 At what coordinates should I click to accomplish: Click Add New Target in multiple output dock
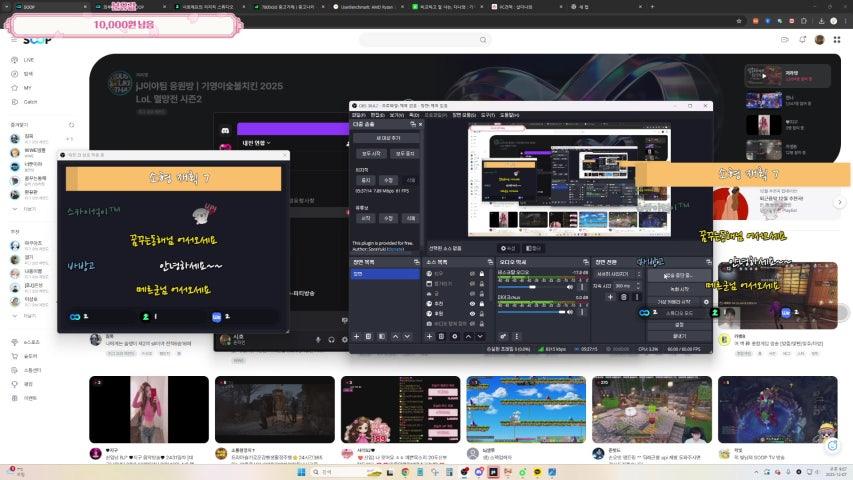tap(387, 138)
